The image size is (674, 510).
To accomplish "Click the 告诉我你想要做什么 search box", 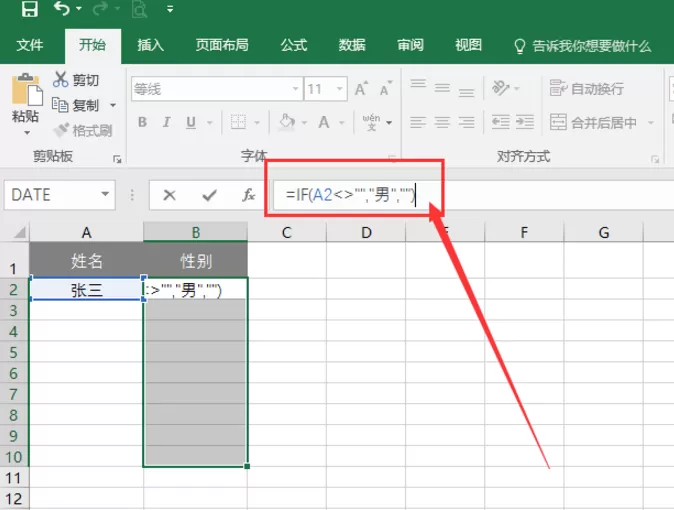I will click(x=583, y=46).
